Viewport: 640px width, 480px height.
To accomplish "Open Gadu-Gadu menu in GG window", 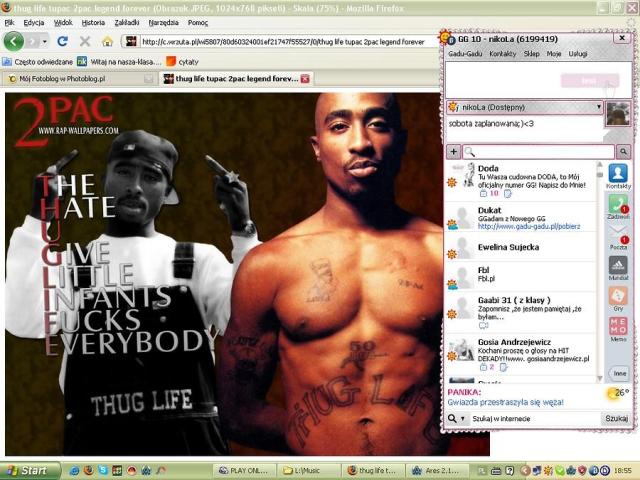I will pyautogui.click(x=465, y=54).
